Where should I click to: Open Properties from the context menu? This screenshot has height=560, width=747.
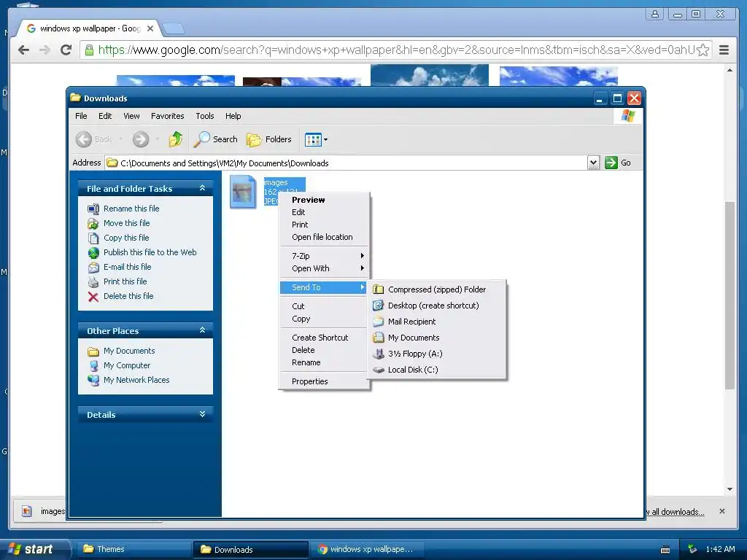[324, 381]
